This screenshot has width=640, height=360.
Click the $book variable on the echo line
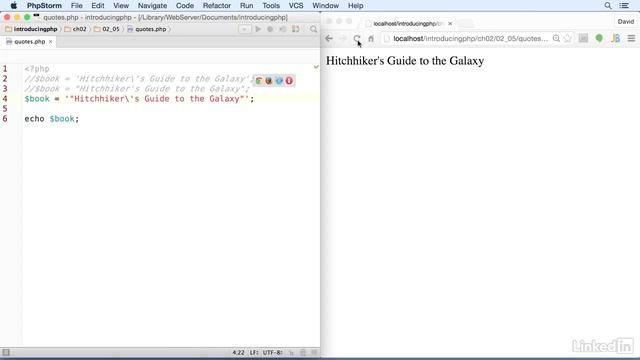click(62, 119)
